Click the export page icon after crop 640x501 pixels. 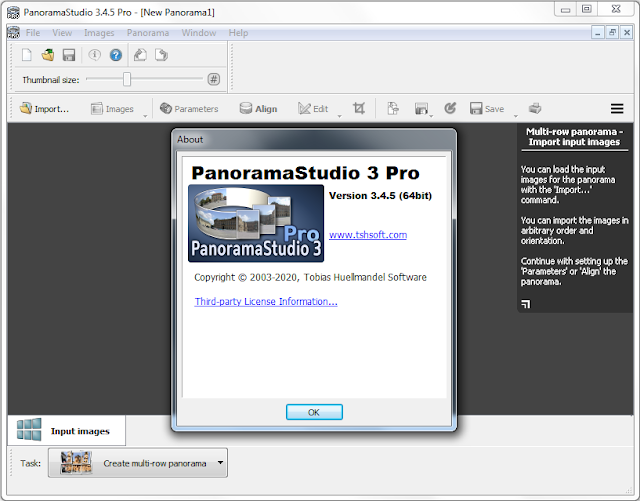pos(393,108)
